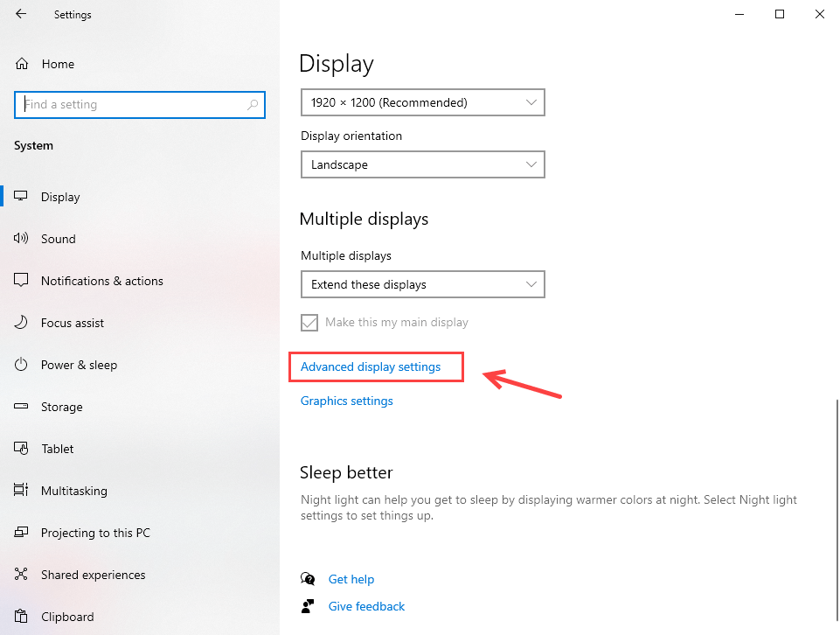This screenshot has height=635, width=840.
Task: Click the back arrow icon in Settings
Action: click(21, 14)
